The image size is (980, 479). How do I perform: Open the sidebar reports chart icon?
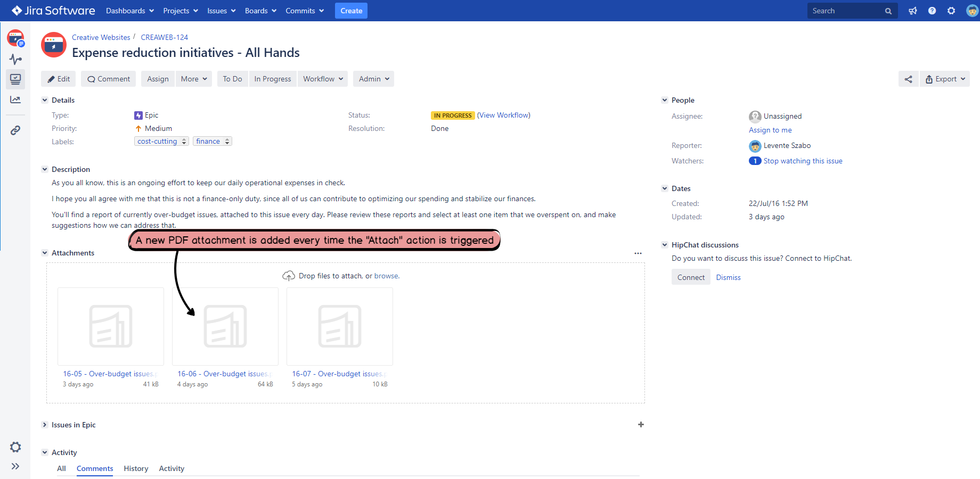tap(15, 100)
